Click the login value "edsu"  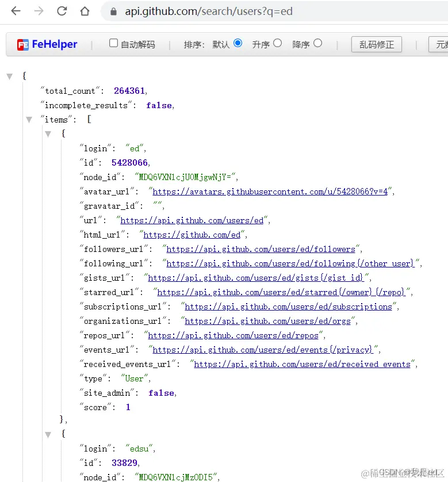139,449
